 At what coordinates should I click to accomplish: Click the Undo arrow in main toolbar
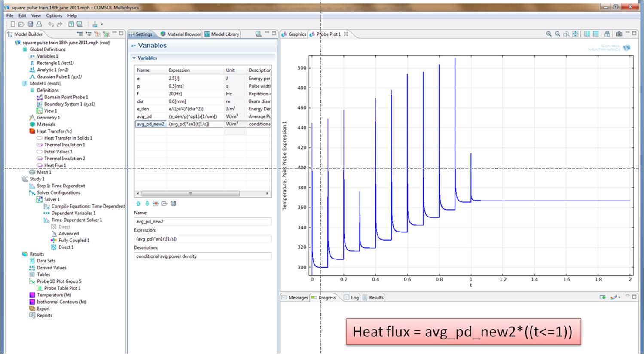(51, 24)
